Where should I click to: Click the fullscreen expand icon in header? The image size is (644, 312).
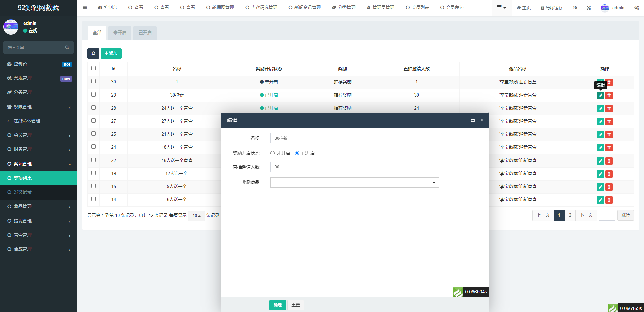(x=589, y=8)
